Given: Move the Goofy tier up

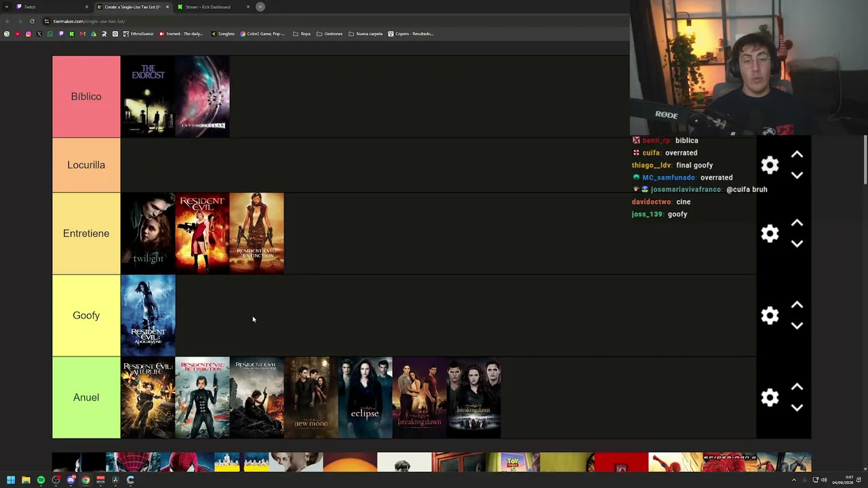Looking at the screenshot, I should [797, 305].
